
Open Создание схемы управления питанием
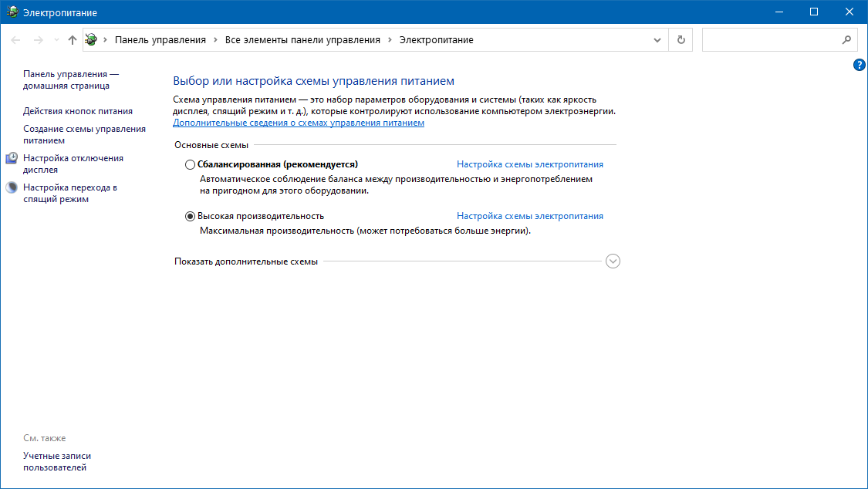click(84, 134)
